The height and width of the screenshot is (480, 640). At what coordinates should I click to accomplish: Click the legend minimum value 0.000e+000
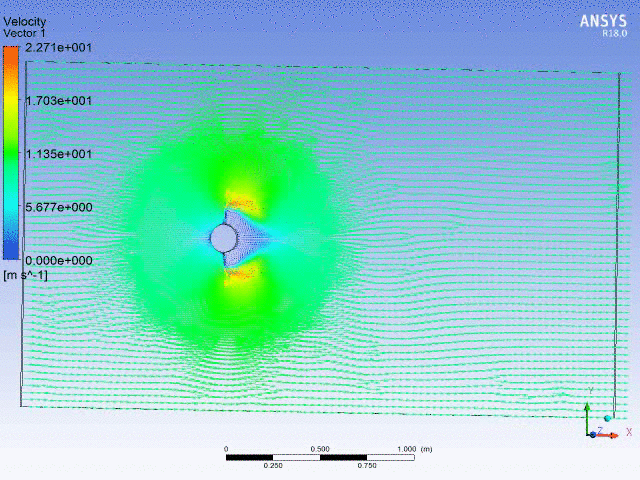point(59,260)
